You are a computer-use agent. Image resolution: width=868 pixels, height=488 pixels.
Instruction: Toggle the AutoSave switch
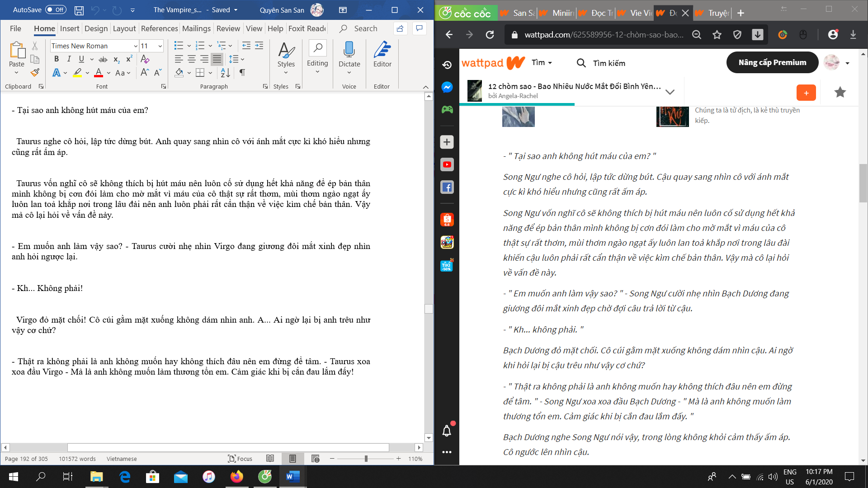[56, 10]
